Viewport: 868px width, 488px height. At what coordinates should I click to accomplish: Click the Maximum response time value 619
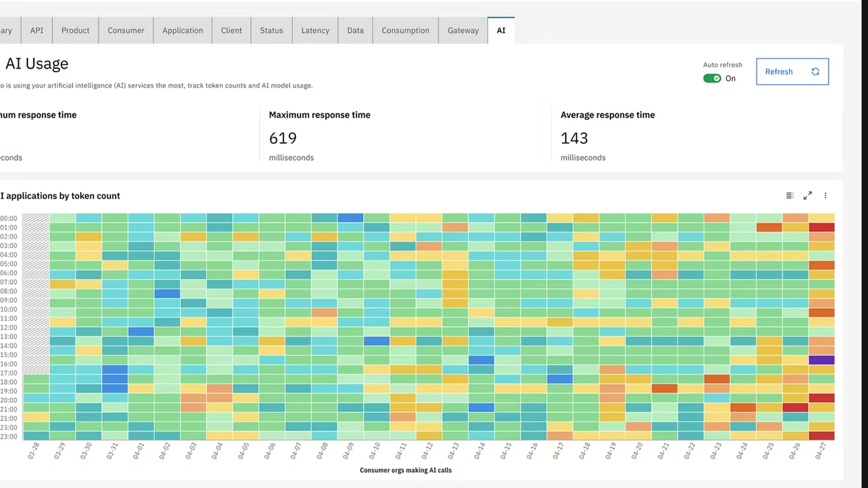tap(283, 138)
